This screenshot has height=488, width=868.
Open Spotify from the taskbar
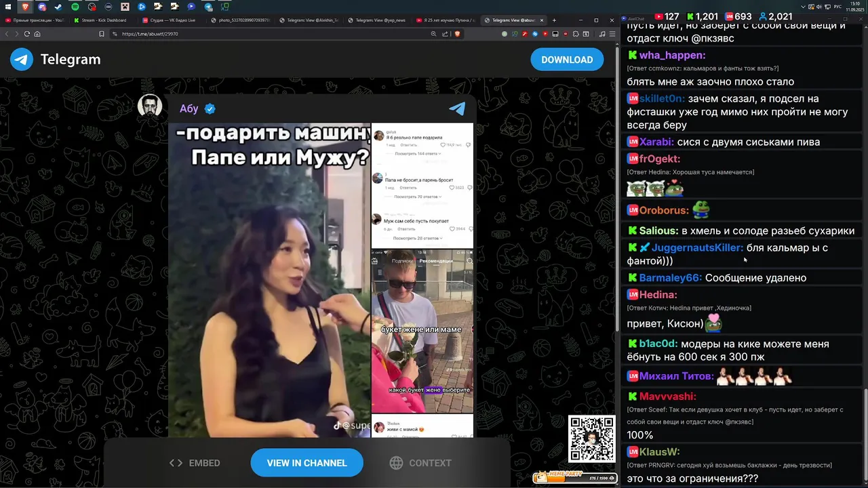tap(75, 6)
